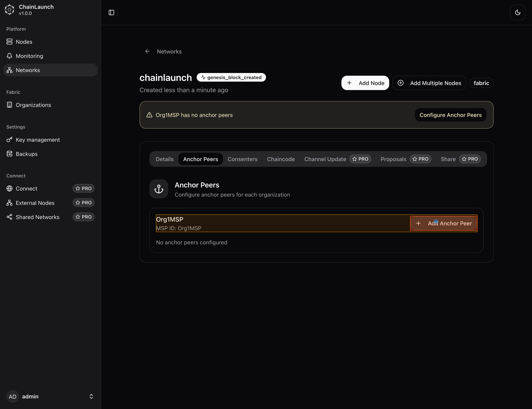The height and width of the screenshot is (409, 532).
Task: Click the back arrow to Networks
Action: click(147, 51)
